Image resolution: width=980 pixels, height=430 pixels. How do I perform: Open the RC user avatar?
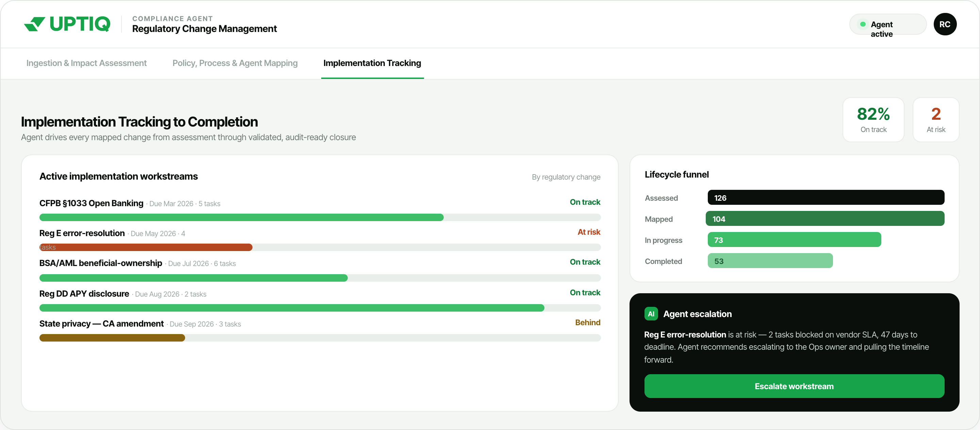945,24
